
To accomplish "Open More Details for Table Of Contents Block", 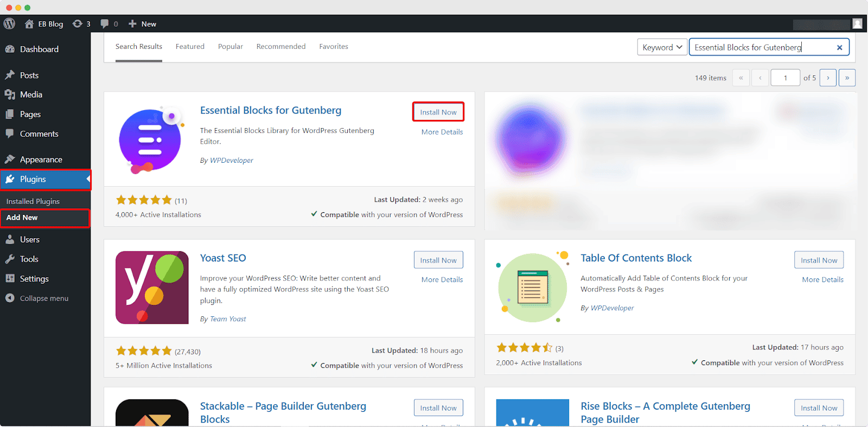I will 823,279.
